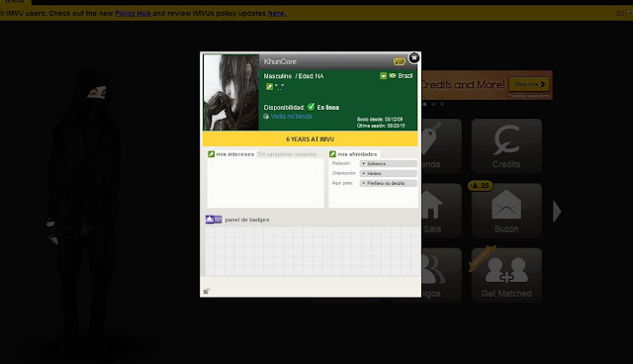Image resolution: width=633 pixels, height=364 pixels.
Task: Click the 'here' policy updates link
Action: [x=277, y=13]
